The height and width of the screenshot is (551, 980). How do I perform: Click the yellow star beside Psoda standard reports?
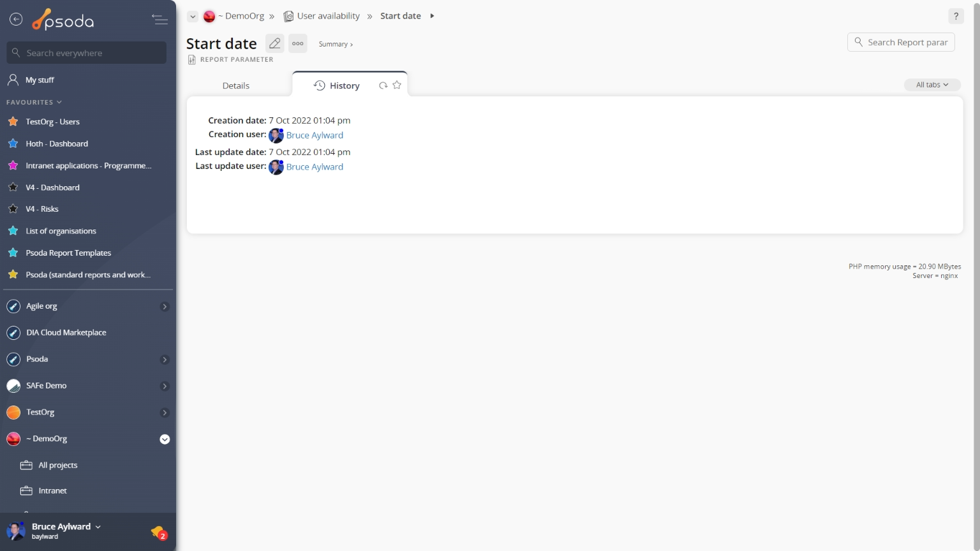[13, 274]
